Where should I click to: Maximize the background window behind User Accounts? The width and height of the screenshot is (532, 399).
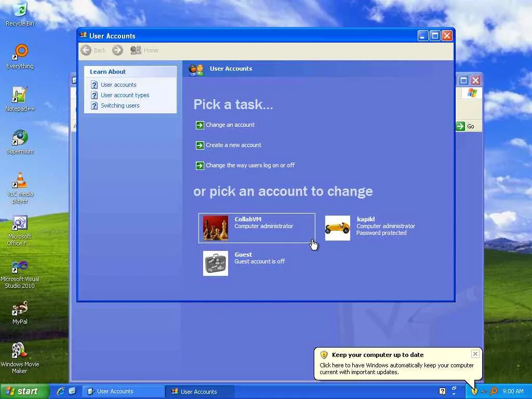(463, 81)
